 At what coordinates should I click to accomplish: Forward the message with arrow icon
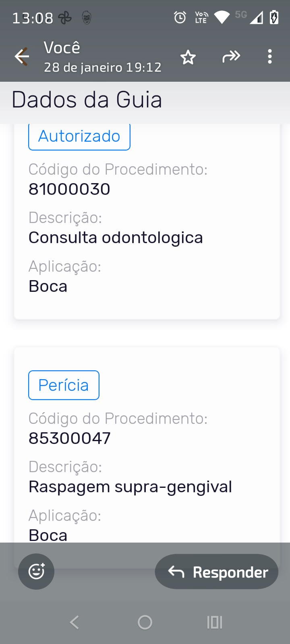(231, 57)
